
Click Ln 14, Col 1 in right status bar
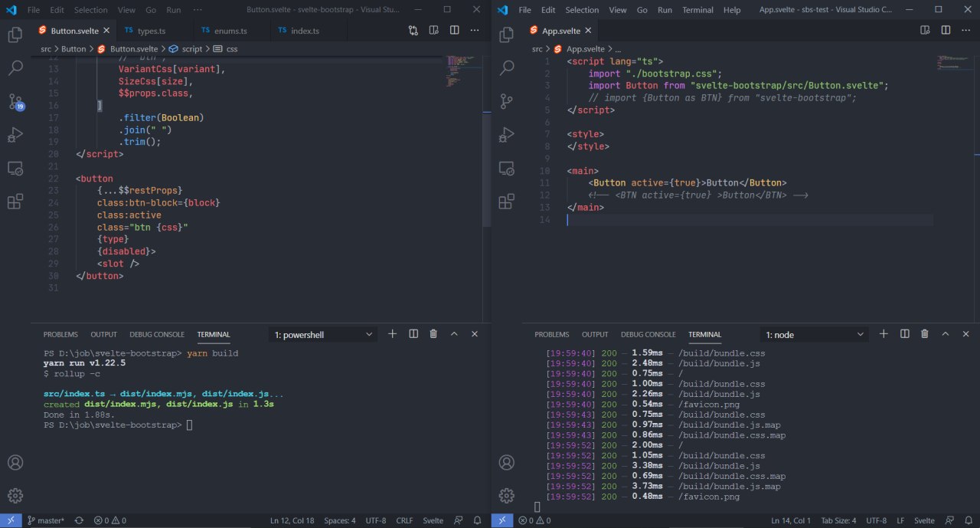(791, 520)
